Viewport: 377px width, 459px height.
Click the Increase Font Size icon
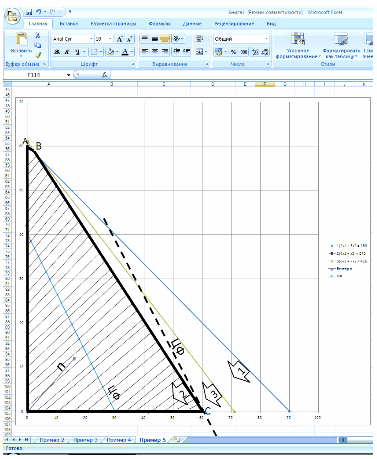pyautogui.click(x=120, y=39)
